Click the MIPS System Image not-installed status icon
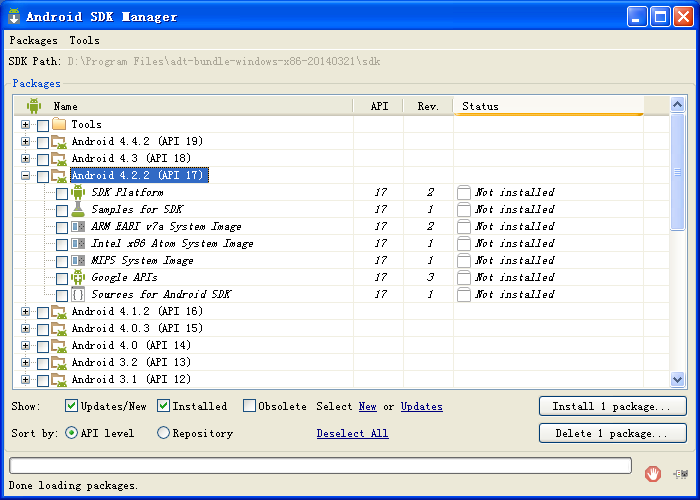The width and height of the screenshot is (700, 500). [463, 260]
